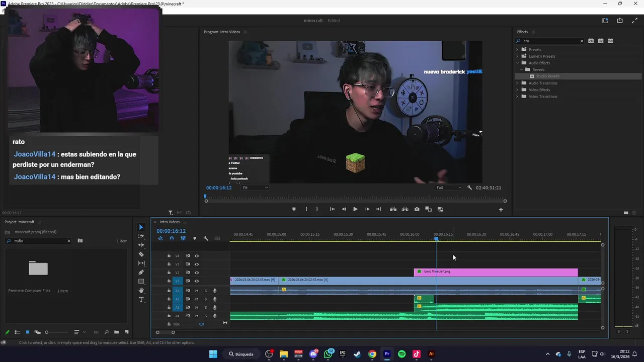The height and width of the screenshot is (362, 644).
Task: Collapse the Audio Effects folder
Action: (517, 63)
